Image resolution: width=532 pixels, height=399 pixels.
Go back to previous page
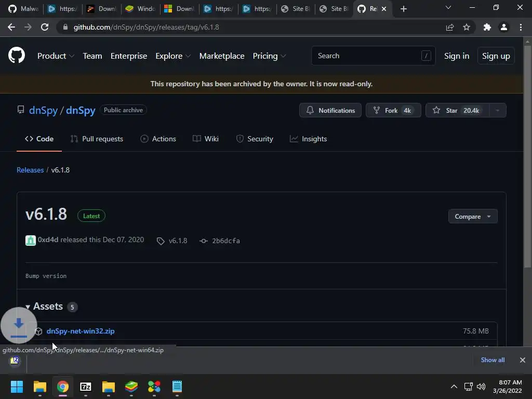point(11,27)
